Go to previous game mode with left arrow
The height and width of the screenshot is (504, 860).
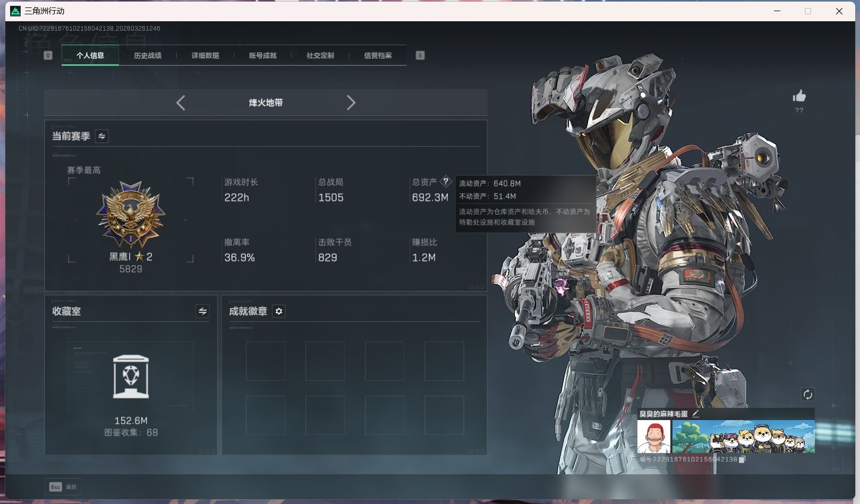[181, 102]
